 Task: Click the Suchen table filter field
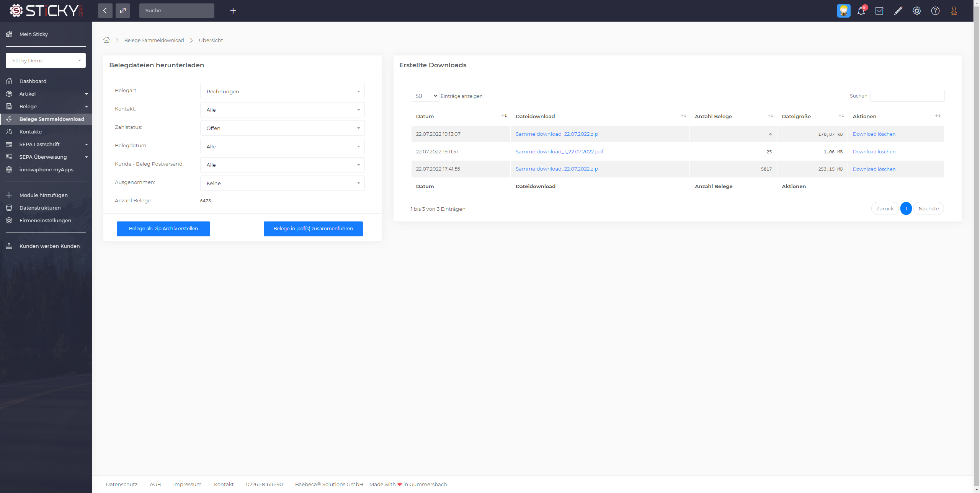[x=907, y=96]
